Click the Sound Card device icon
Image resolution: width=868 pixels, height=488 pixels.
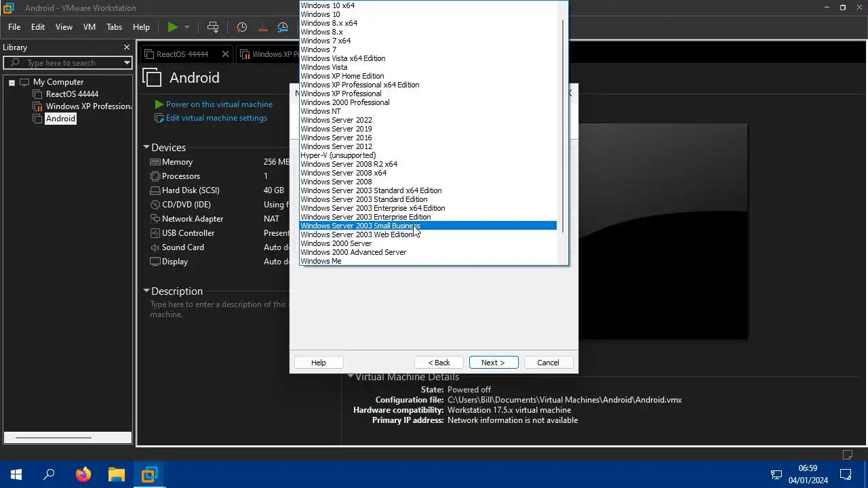click(x=155, y=247)
